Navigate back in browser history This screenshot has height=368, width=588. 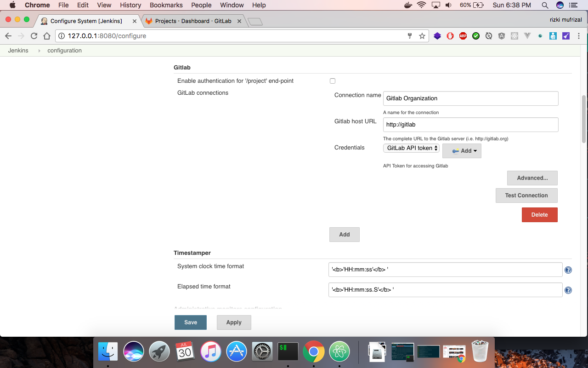8,36
